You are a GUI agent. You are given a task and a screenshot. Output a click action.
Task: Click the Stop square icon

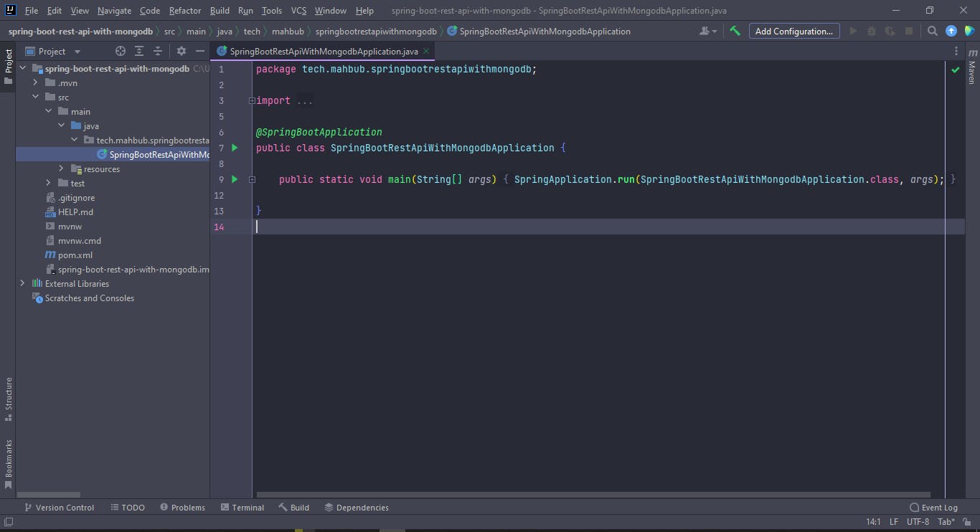click(x=909, y=31)
